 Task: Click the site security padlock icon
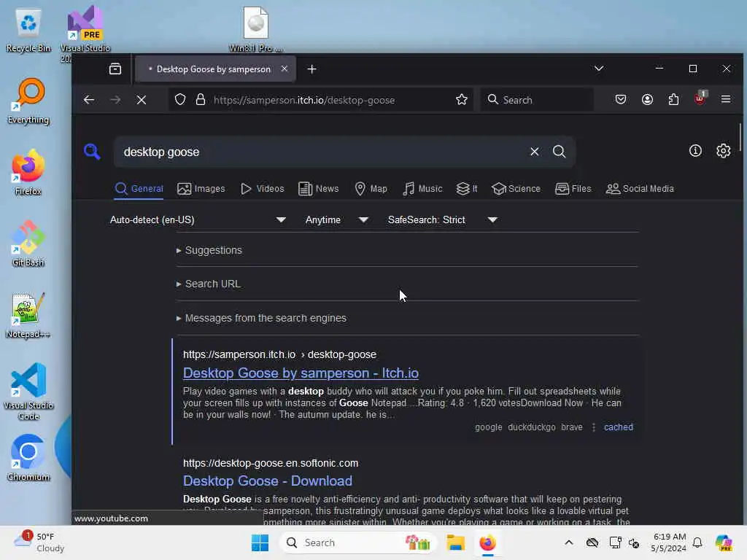point(201,100)
